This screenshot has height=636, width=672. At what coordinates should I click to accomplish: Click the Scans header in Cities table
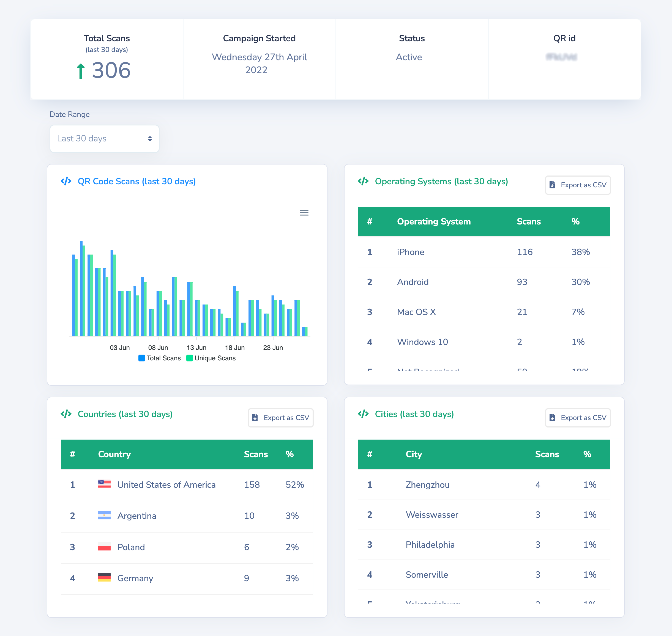(x=547, y=454)
